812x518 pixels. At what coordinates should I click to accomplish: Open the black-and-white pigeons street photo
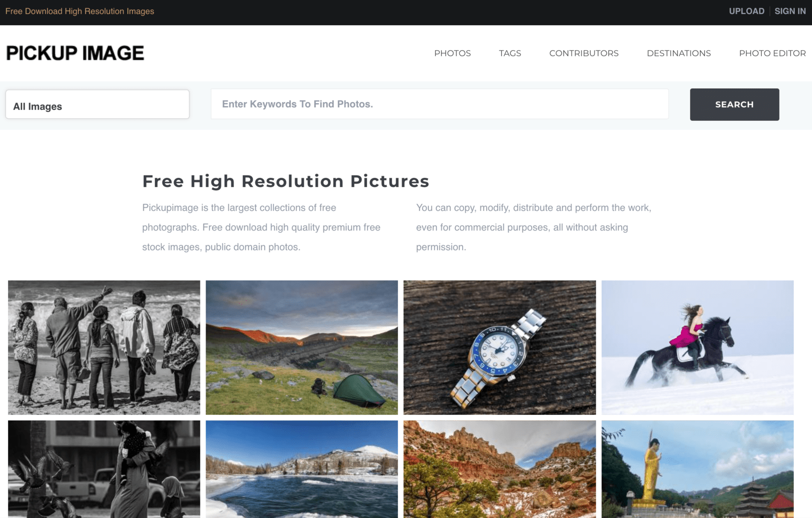coord(104,469)
